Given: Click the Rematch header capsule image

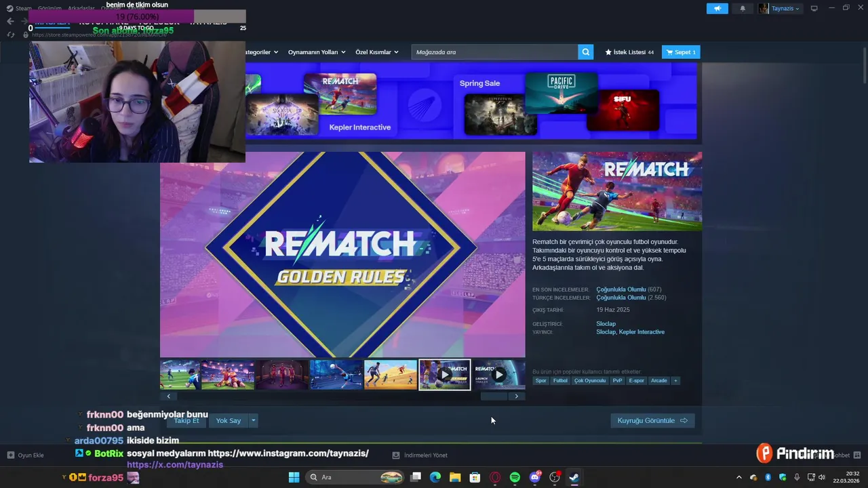Looking at the screenshot, I should (x=617, y=191).
